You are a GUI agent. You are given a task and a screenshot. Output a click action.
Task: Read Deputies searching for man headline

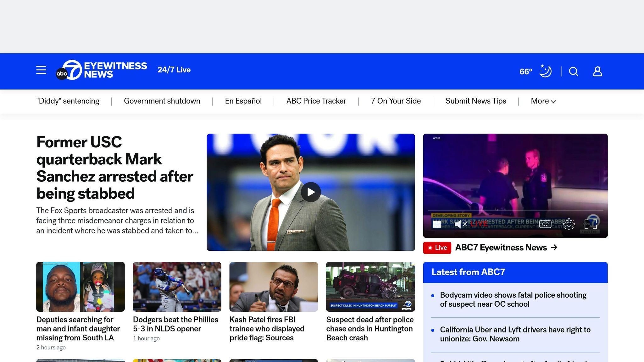click(78, 329)
